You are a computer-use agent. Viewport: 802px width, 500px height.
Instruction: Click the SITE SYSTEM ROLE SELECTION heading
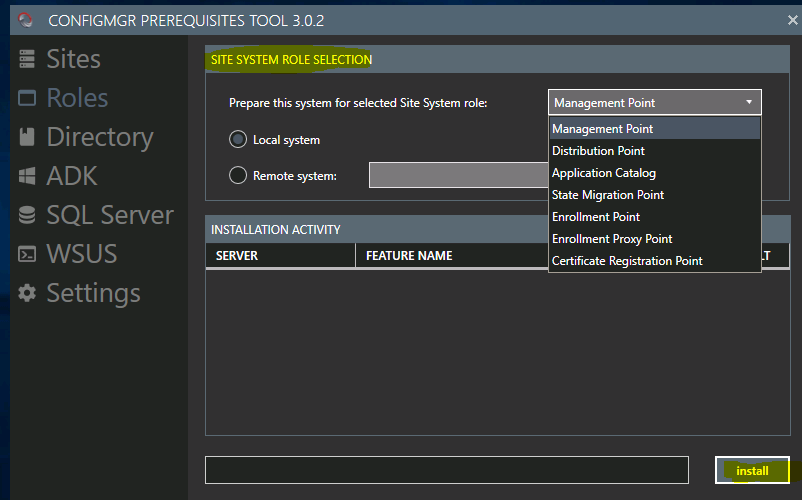click(x=292, y=60)
